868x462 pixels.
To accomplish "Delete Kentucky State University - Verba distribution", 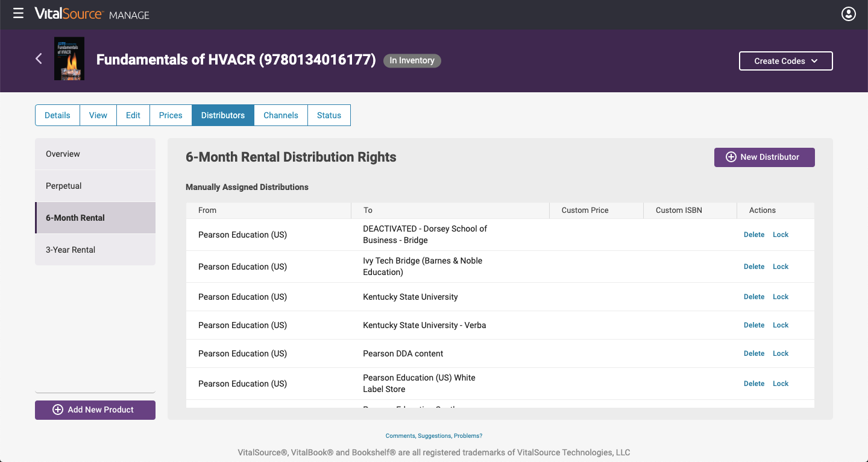I will pos(754,325).
